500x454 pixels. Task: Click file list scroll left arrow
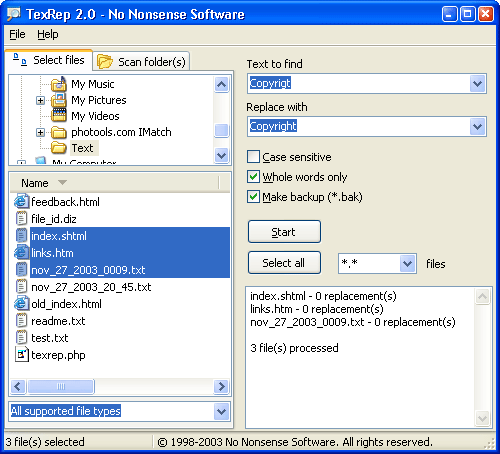[x=18, y=387]
